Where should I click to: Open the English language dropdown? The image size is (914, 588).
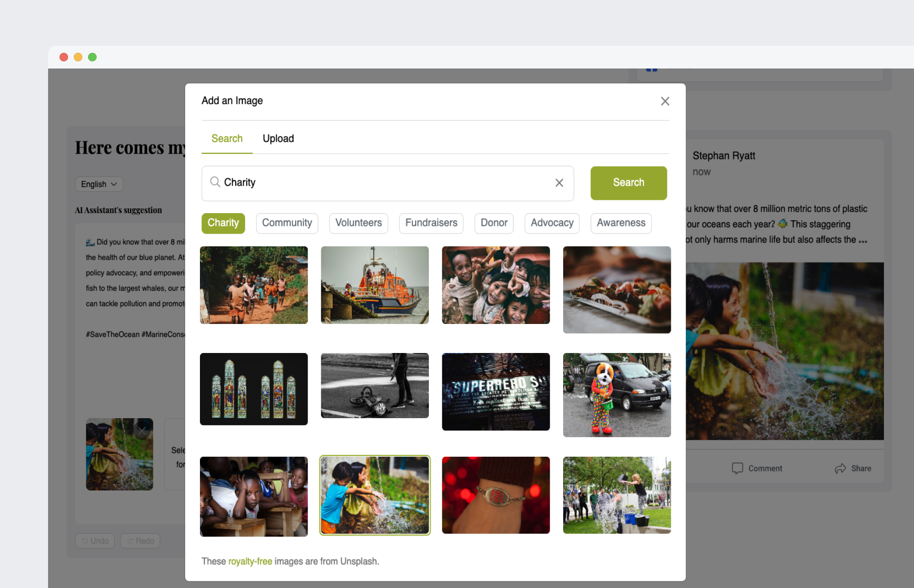tap(99, 184)
